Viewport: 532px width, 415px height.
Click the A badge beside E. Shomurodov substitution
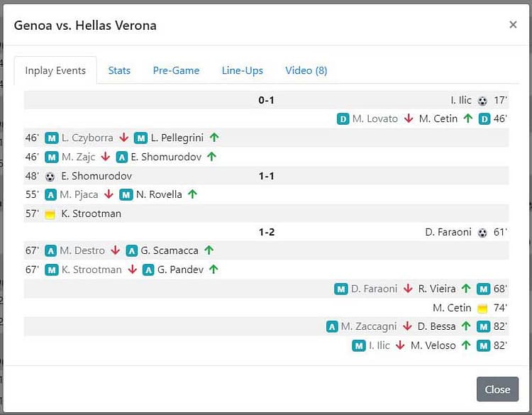(122, 157)
